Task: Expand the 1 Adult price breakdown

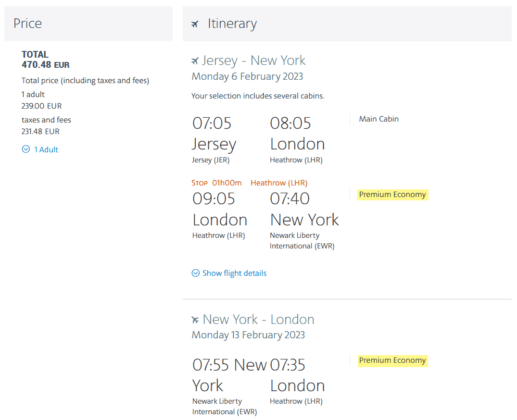Action: coord(46,149)
